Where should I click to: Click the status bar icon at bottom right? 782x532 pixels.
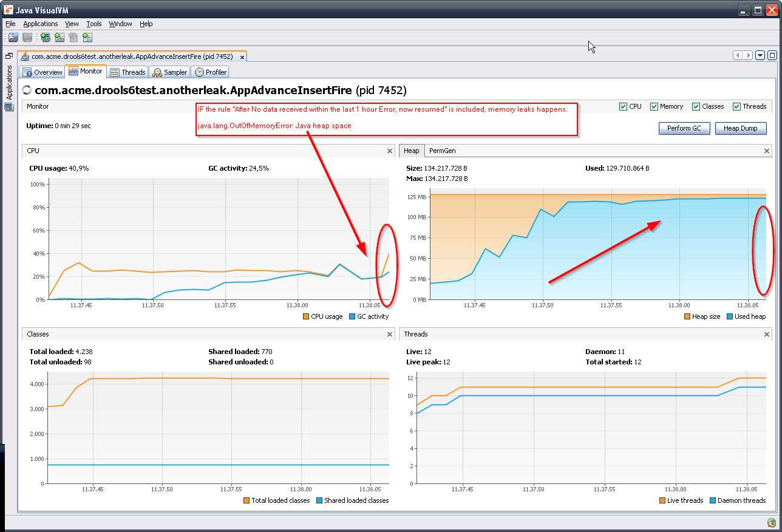coord(771,522)
